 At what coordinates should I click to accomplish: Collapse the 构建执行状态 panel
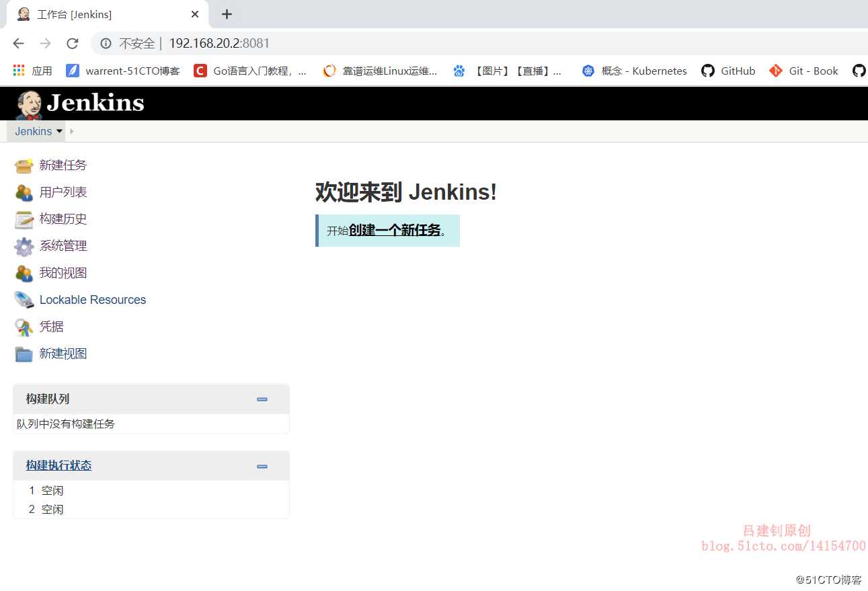tap(262, 467)
